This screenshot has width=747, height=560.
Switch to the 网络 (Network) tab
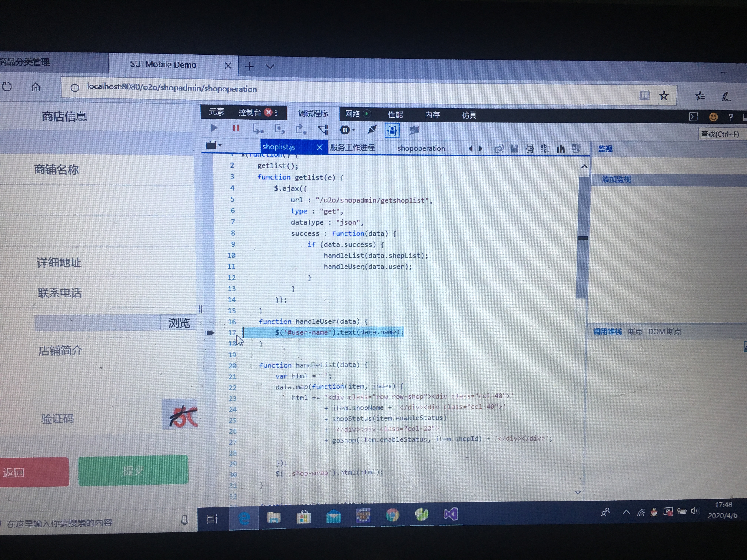click(353, 114)
